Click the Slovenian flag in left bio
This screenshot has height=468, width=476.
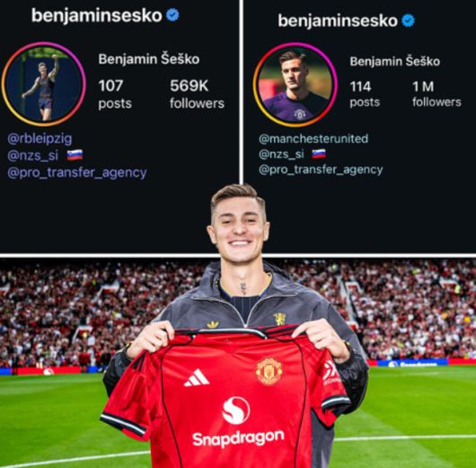click(x=75, y=155)
